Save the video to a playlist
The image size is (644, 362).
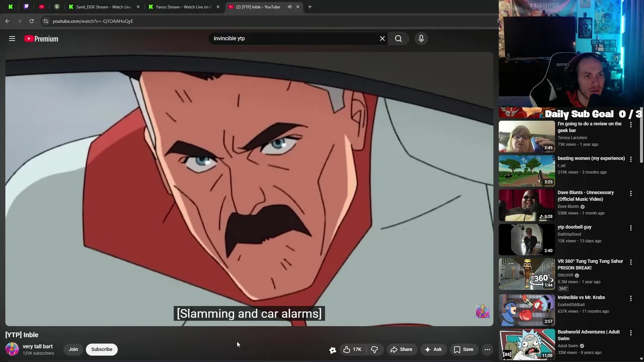pyautogui.click(x=463, y=349)
